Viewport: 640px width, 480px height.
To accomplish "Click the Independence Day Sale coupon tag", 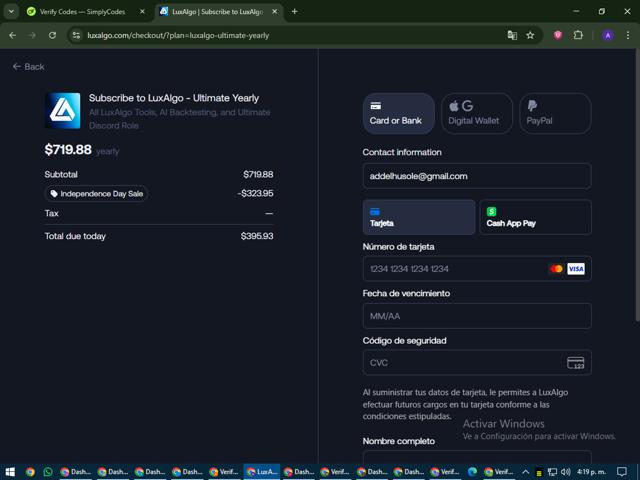I will pos(96,193).
